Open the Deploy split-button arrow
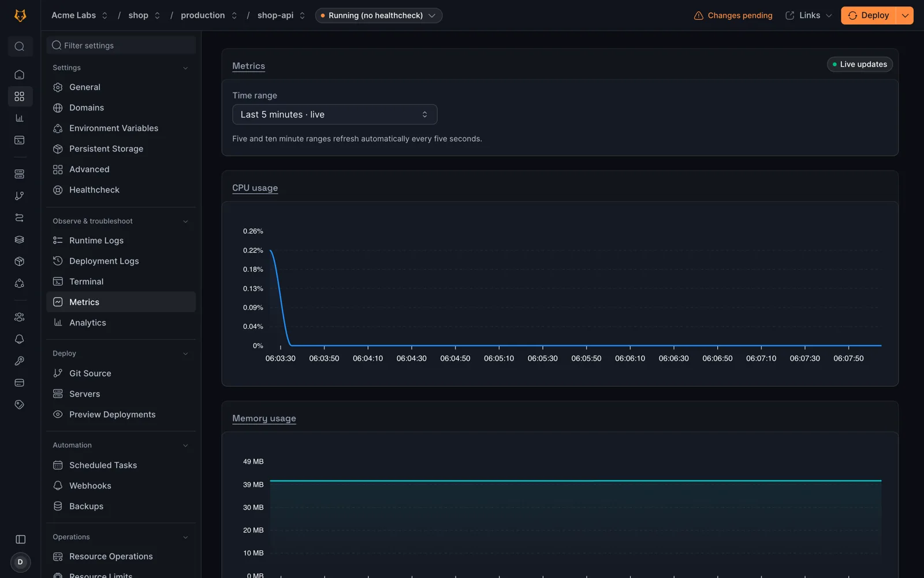924x578 pixels. coord(905,16)
